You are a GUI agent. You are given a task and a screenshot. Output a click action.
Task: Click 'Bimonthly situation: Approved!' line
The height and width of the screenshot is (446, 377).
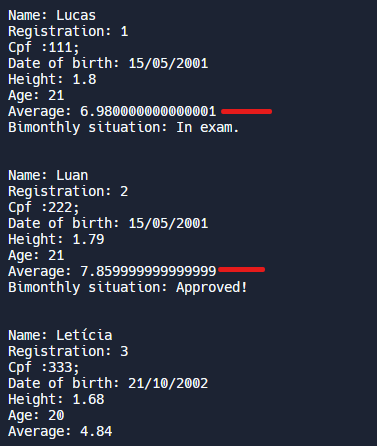click(128, 287)
